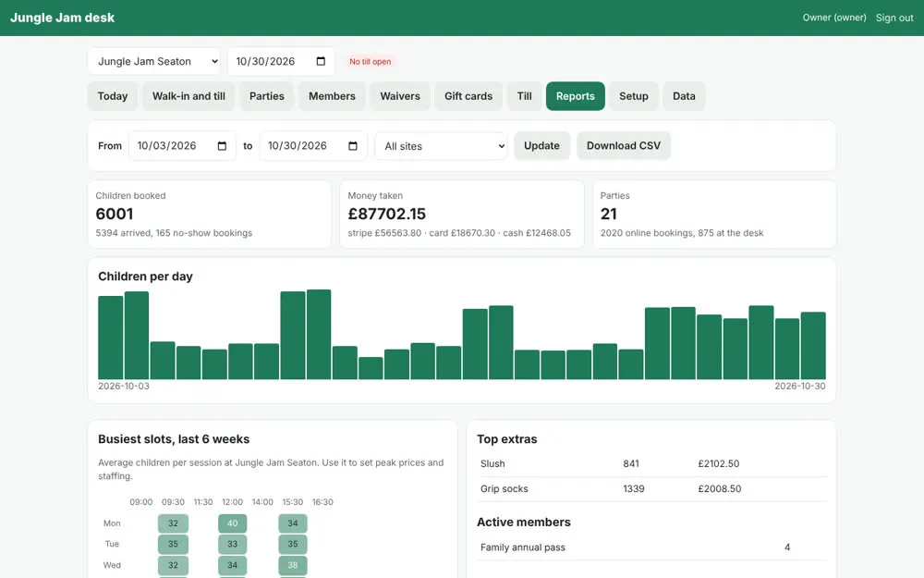The height and width of the screenshot is (578, 924).
Task: Select the Reports tab
Action: (x=575, y=96)
